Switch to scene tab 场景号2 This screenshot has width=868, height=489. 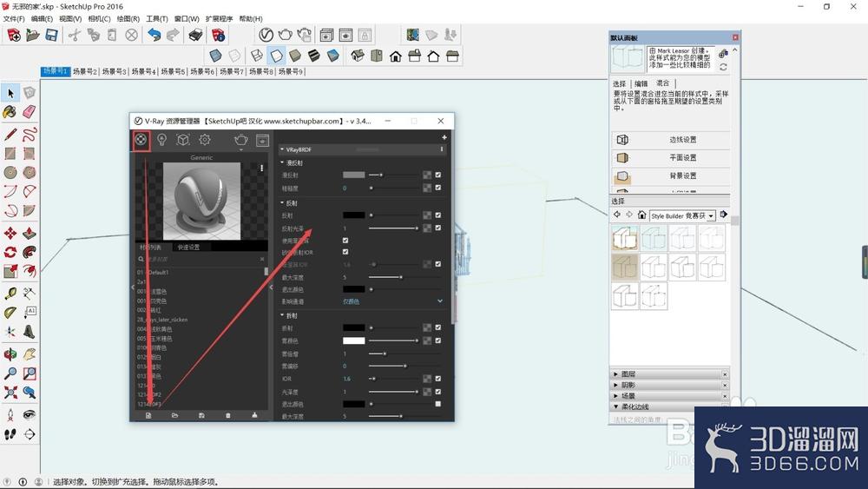[85, 71]
